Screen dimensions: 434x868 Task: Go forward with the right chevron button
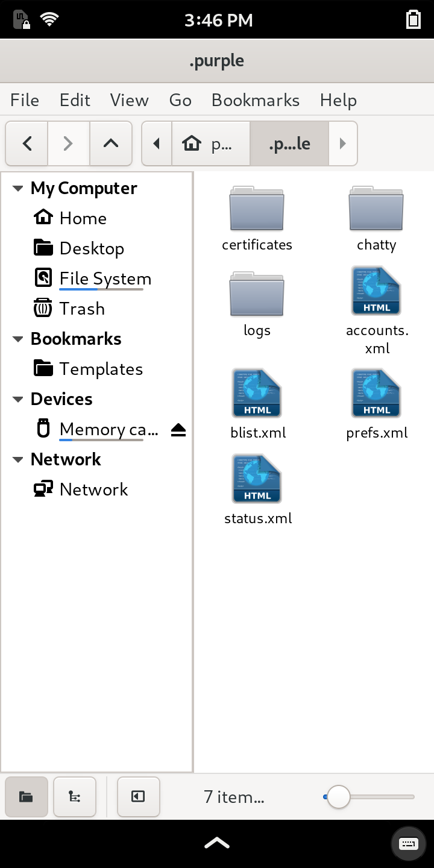click(69, 143)
